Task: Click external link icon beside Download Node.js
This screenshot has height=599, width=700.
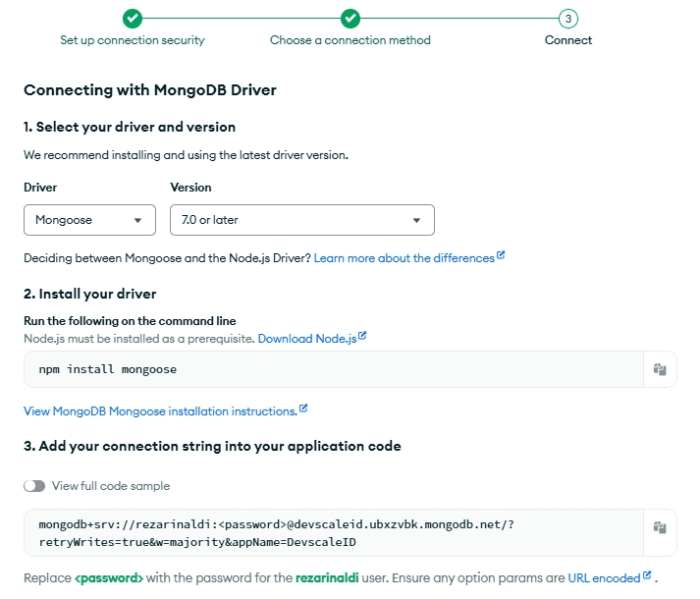Action: 362,336
